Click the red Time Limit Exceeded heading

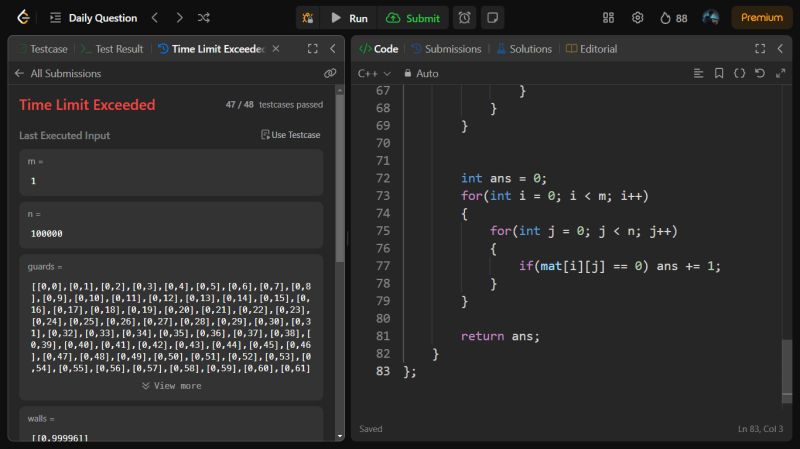[87, 105]
